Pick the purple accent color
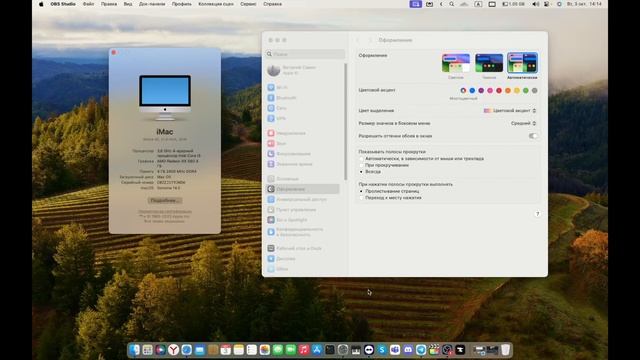This screenshot has height=360, width=640. (481, 91)
